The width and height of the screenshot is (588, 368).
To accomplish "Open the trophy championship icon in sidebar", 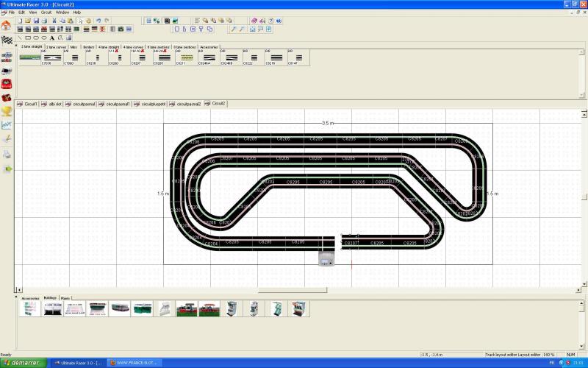I will pyautogui.click(x=7, y=110).
